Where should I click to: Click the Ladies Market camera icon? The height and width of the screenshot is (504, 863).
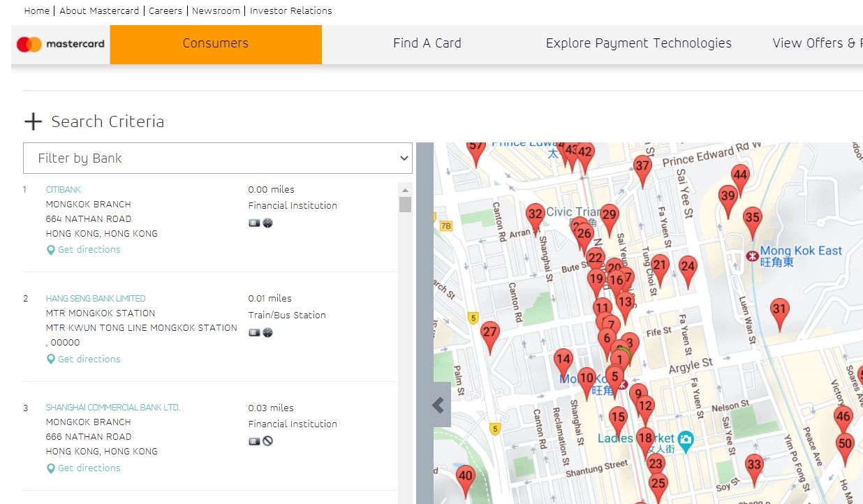(686, 439)
